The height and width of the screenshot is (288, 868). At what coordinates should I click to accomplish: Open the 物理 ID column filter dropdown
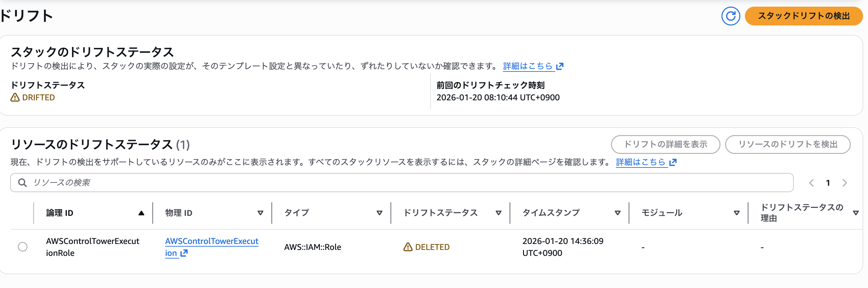pyautogui.click(x=260, y=213)
